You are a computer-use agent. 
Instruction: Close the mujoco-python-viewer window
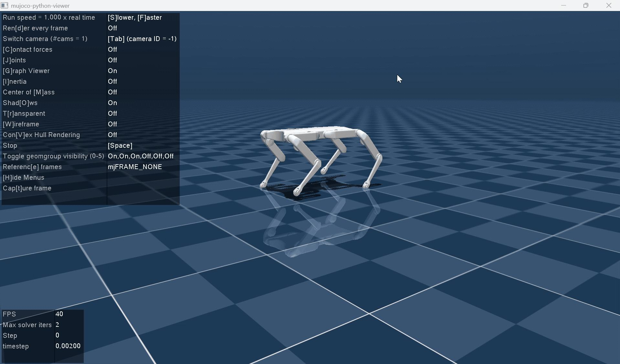point(609,5)
